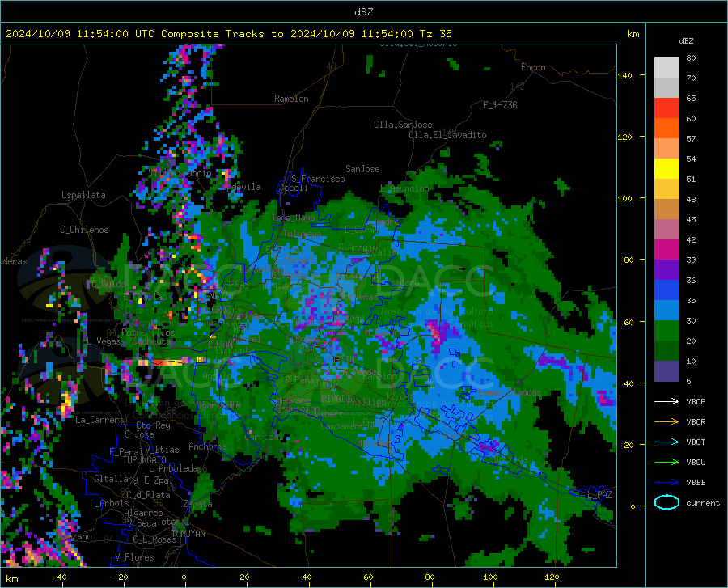The image size is (728, 588).
Task: Click the Clla.SanJose map label
Action: click(403, 125)
